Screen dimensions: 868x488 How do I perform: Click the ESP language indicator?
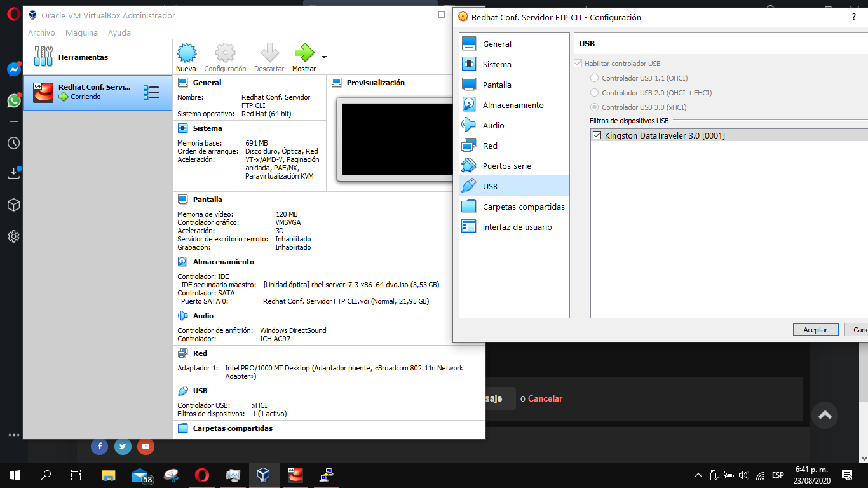pyautogui.click(x=778, y=475)
